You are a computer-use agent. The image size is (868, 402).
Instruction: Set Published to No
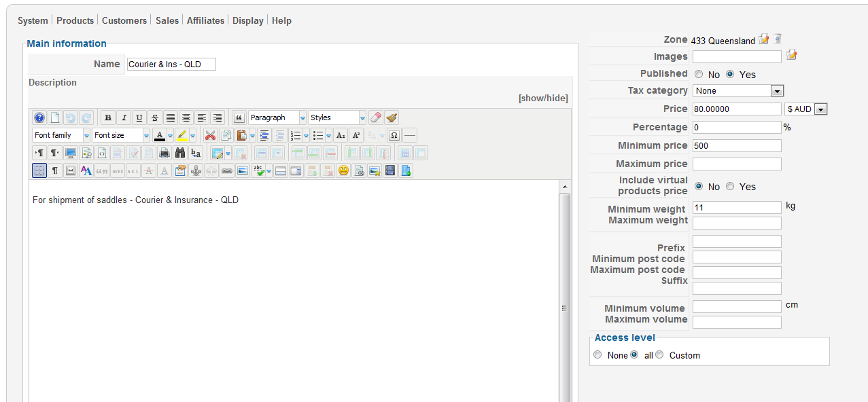699,74
